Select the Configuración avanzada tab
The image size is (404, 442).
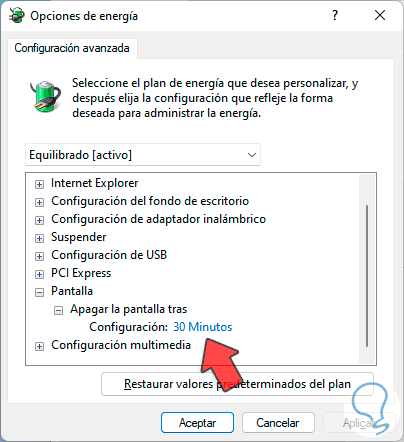(x=72, y=48)
